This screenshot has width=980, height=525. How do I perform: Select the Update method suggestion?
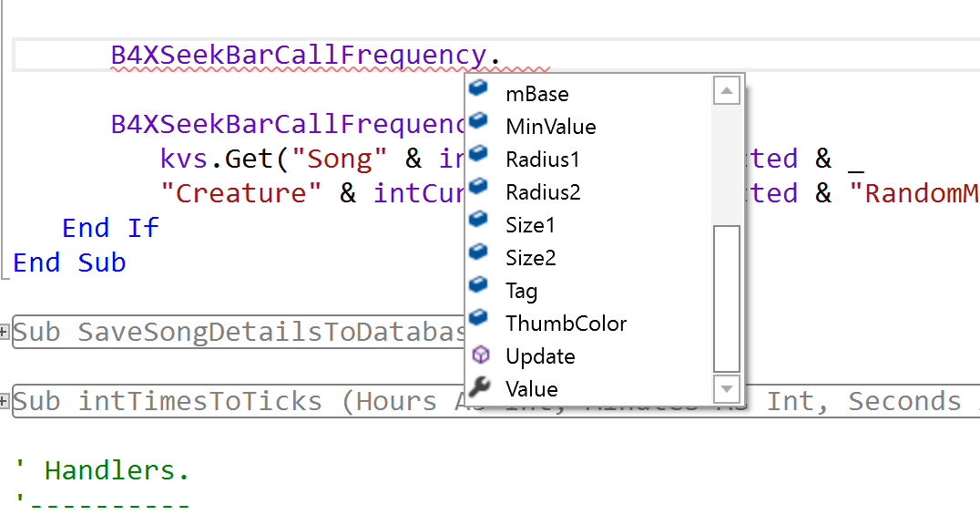540,356
